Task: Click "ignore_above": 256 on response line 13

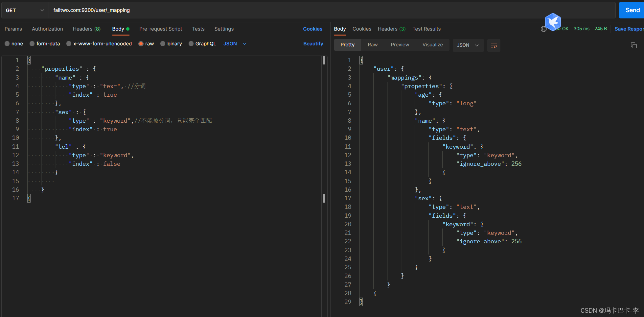Action: 489,164
